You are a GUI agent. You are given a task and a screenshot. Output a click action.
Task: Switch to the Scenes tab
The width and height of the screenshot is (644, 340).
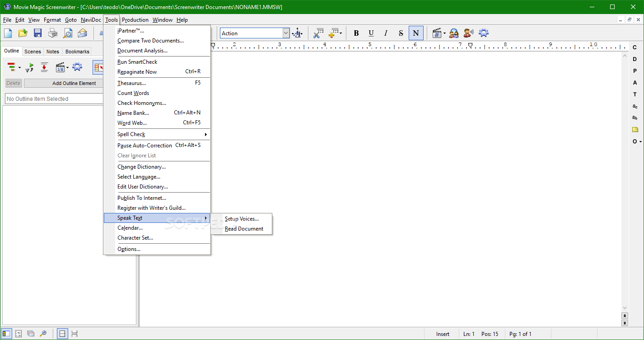pyautogui.click(x=33, y=51)
